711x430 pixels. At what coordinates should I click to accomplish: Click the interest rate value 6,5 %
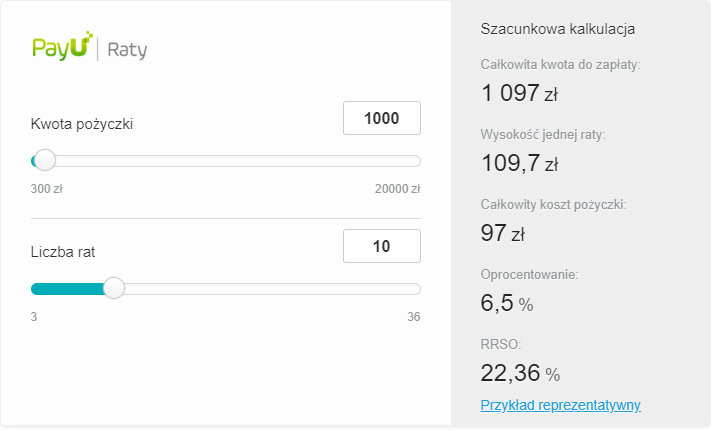click(507, 303)
